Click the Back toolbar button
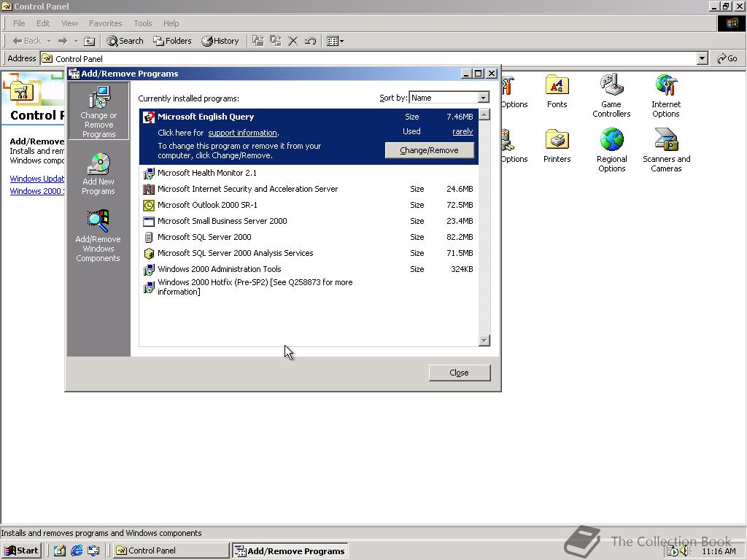Viewport: 747px width, 560px height. (x=27, y=41)
